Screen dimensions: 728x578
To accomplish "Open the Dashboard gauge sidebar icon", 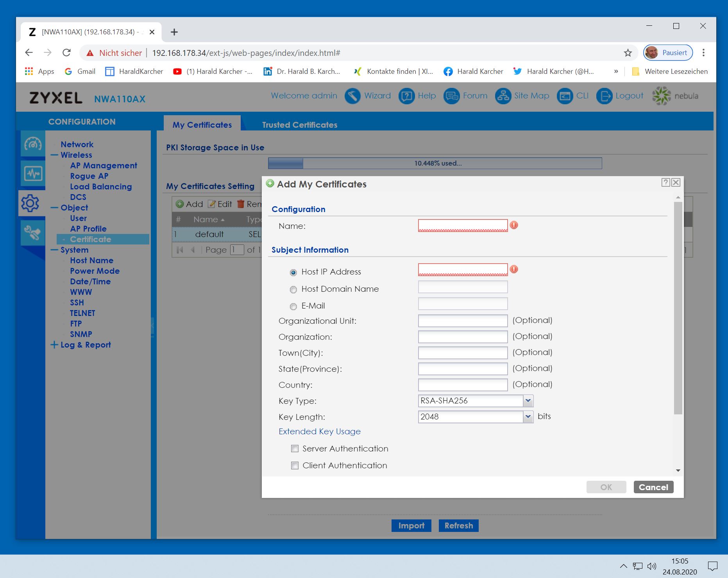I will tap(32, 144).
